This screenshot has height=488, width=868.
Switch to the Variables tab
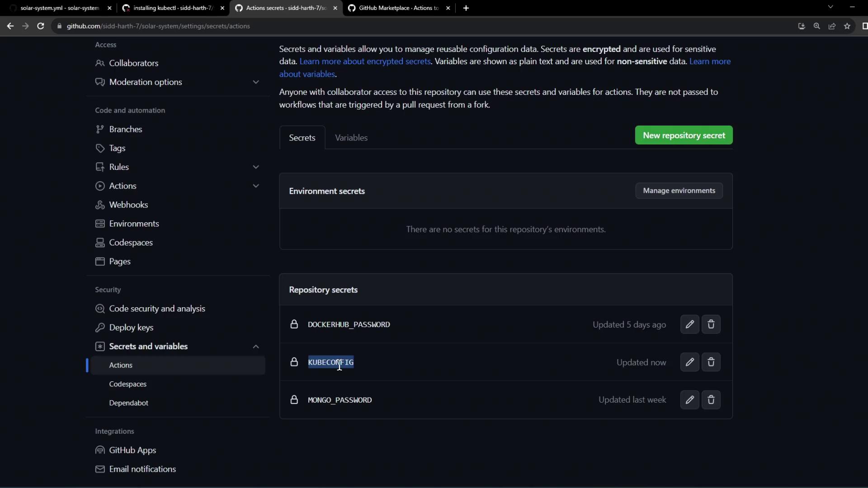coord(351,138)
